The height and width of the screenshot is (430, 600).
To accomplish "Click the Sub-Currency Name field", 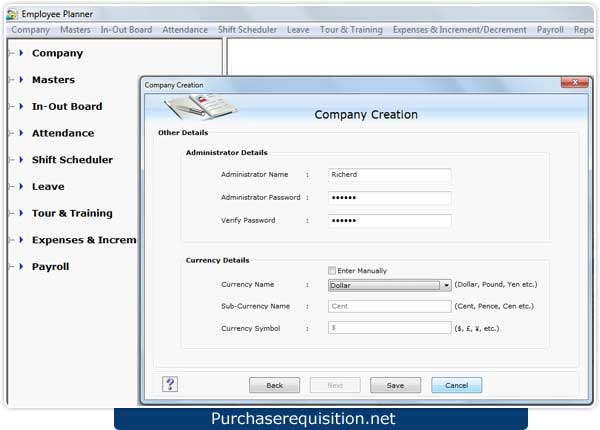I will click(390, 306).
